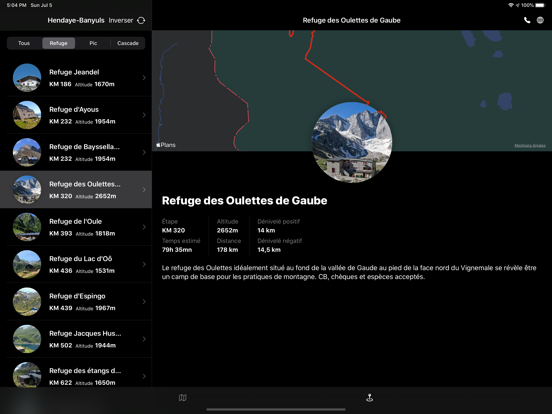The image size is (552, 414).
Task: Select the Pic filter segment
Action: click(x=93, y=43)
